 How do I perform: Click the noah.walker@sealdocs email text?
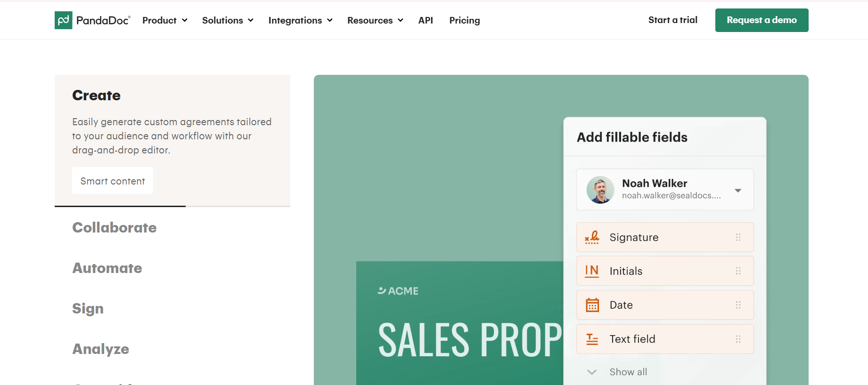(671, 196)
